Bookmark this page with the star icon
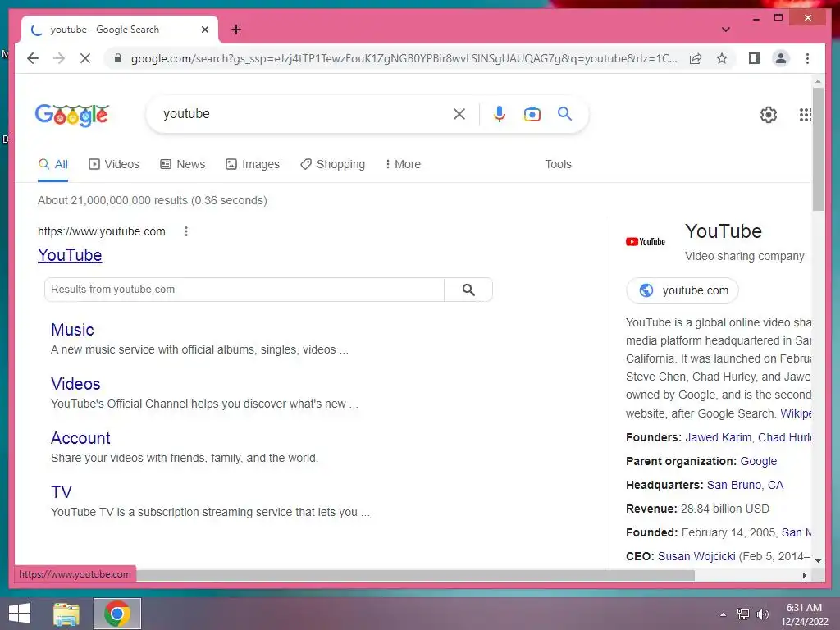This screenshot has height=630, width=840. [722, 58]
